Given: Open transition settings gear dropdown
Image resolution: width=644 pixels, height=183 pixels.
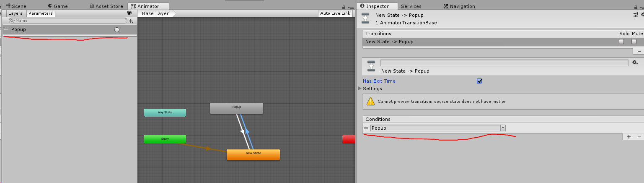Looking at the screenshot, I should [x=635, y=63].
